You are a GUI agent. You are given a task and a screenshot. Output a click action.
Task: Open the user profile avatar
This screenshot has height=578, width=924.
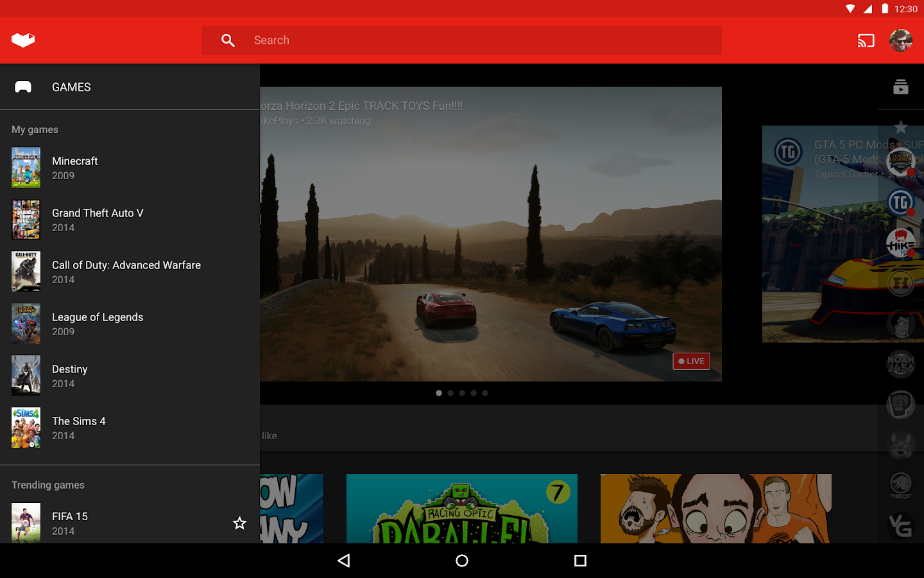901,40
